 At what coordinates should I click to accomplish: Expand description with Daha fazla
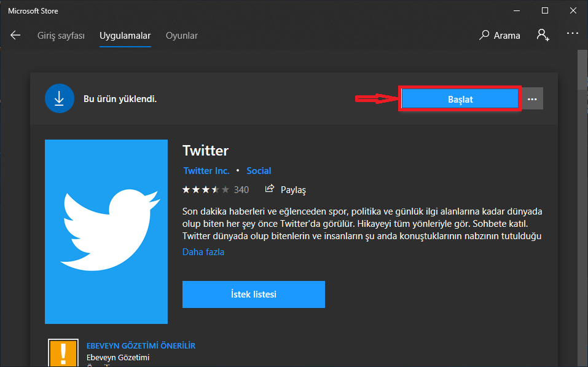pyautogui.click(x=203, y=252)
